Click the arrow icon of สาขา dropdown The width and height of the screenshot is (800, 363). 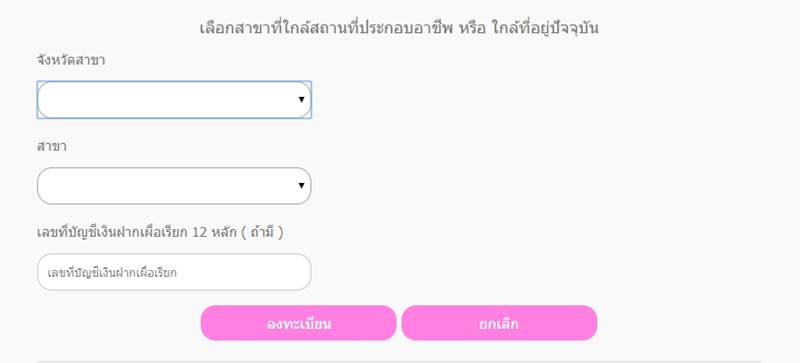[x=302, y=185]
